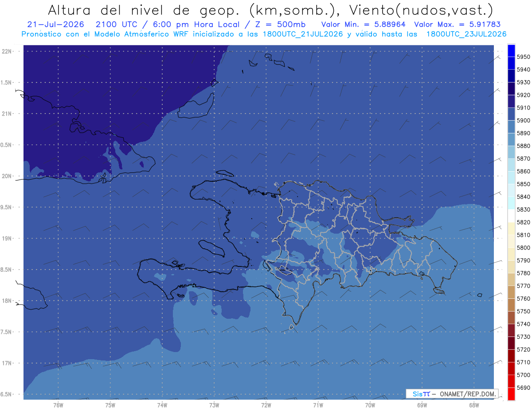This screenshot has width=532, height=411.
Task: Click the 5820 legend label
Action: pyautogui.click(x=523, y=222)
